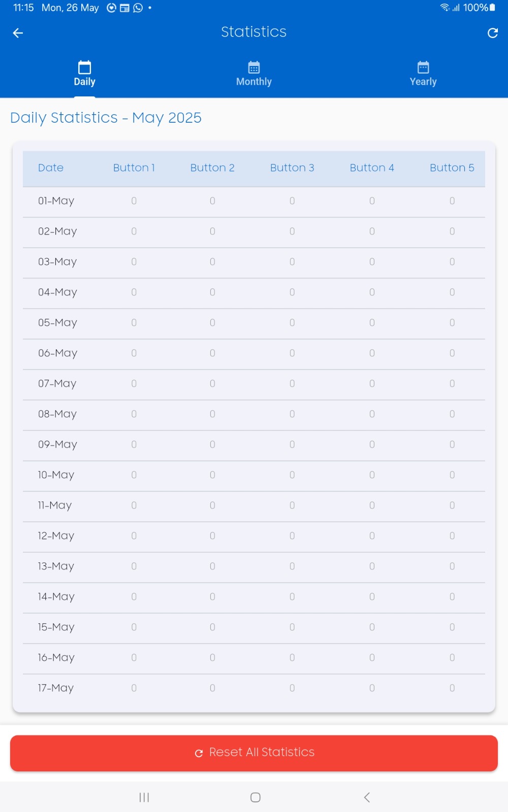This screenshot has width=508, height=812.
Task: Click the Button 5 column header
Action: click(x=452, y=168)
